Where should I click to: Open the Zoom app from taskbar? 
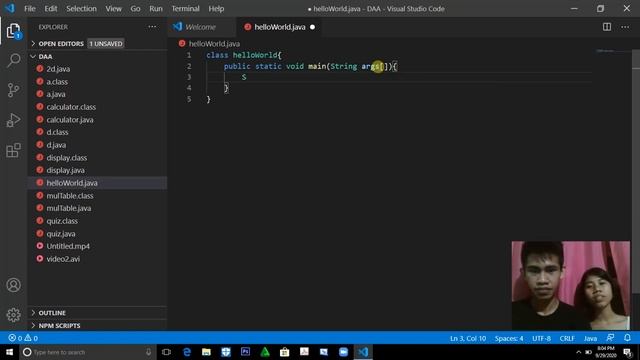(x=343, y=352)
